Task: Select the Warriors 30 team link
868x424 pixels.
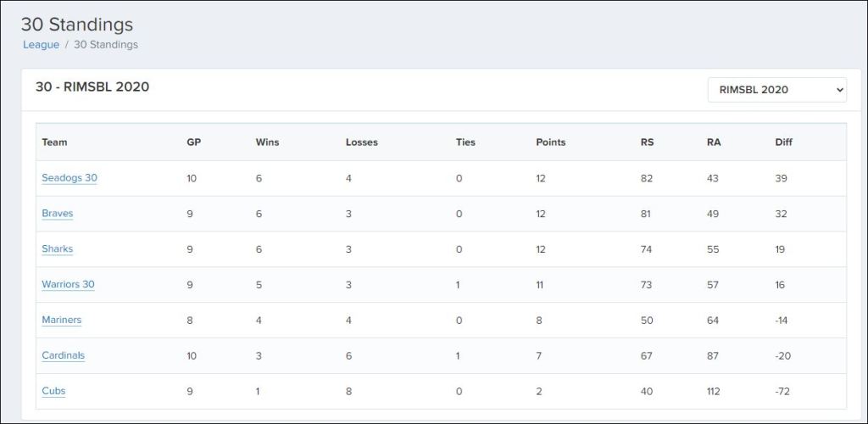Action: [68, 285]
